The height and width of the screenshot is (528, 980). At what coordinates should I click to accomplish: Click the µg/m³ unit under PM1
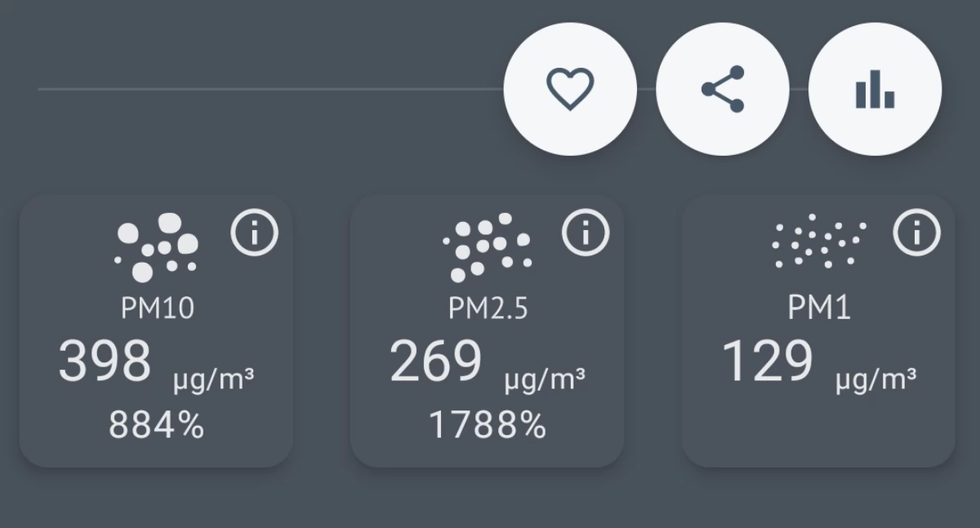click(875, 378)
